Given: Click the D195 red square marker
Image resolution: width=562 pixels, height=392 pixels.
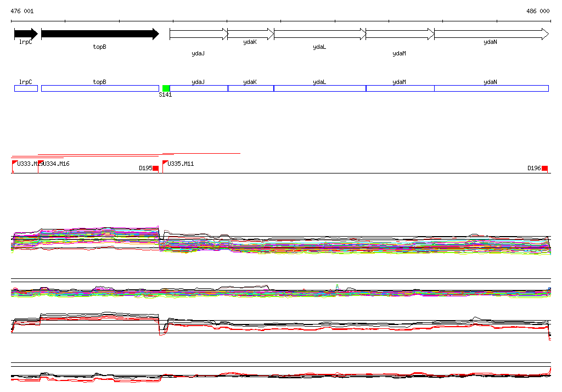Looking at the screenshot, I should click(x=155, y=168).
